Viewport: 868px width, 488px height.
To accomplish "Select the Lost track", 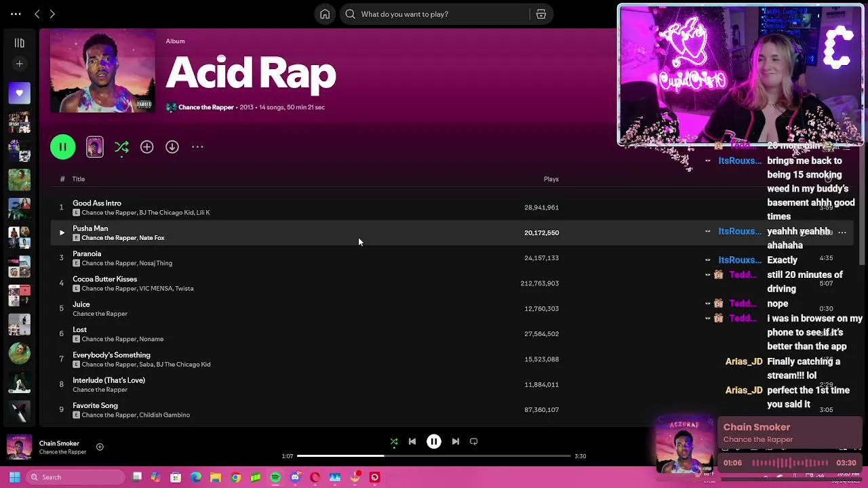I will [x=79, y=329].
